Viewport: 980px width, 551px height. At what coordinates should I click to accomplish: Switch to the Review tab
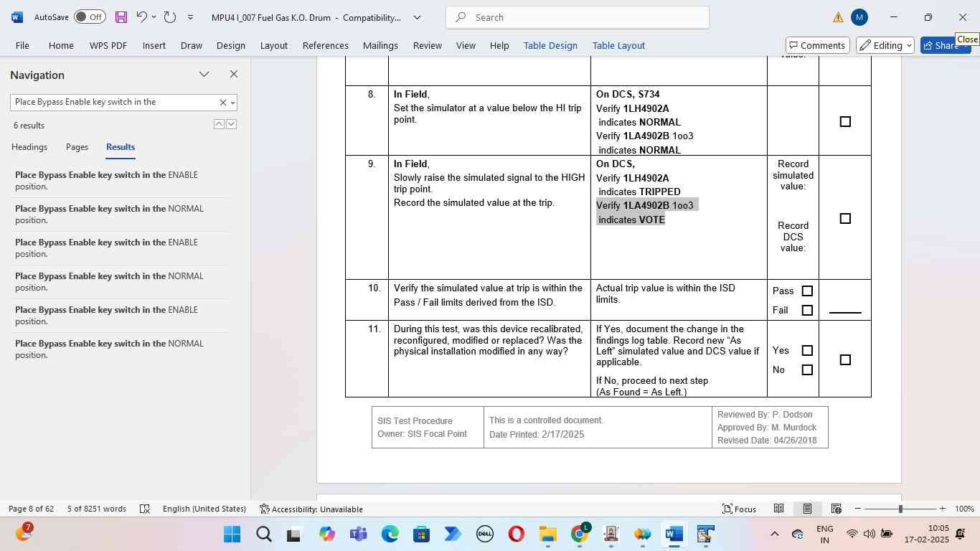(428, 45)
